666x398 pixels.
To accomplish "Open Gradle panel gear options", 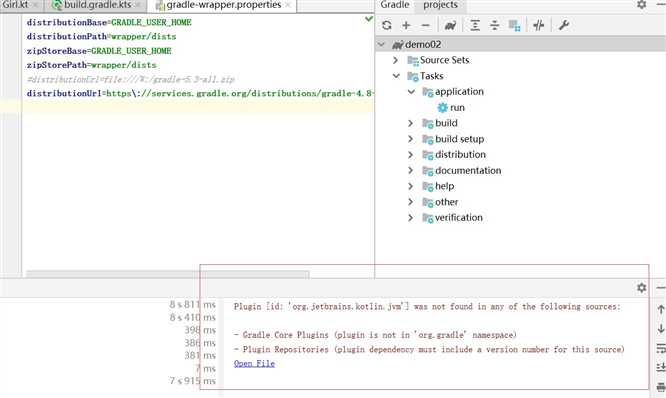I will point(641,5).
